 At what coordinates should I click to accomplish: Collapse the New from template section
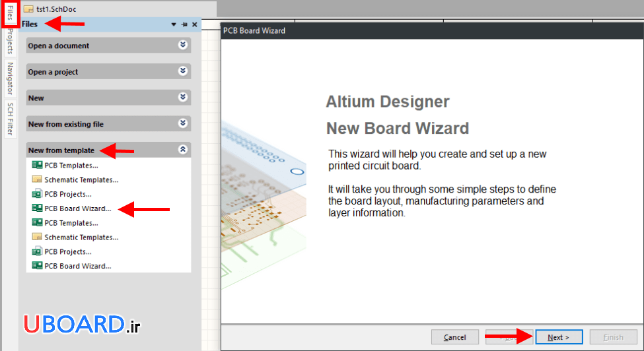point(183,150)
